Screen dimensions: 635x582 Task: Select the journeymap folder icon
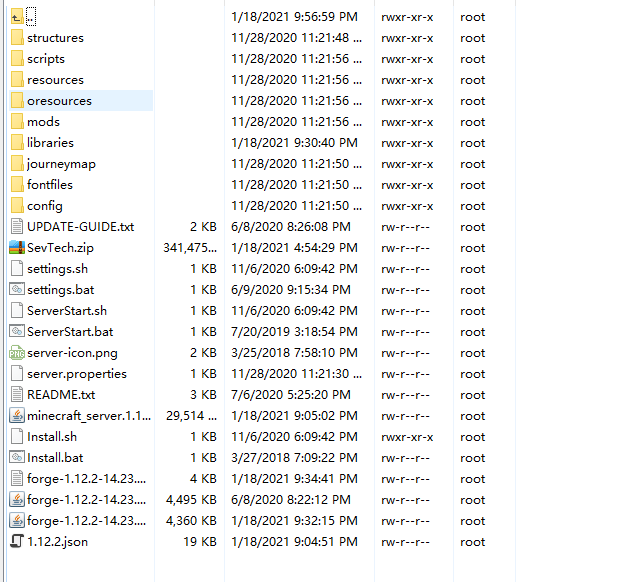(17, 164)
